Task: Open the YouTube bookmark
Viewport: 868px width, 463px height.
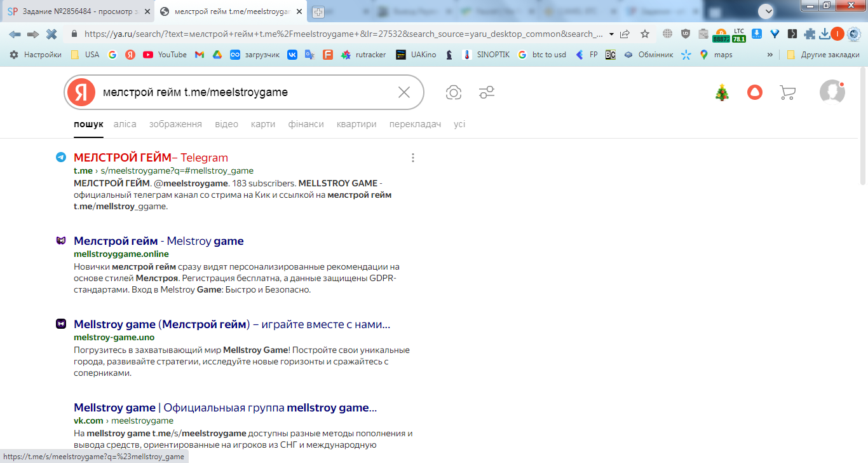Action: point(165,55)
